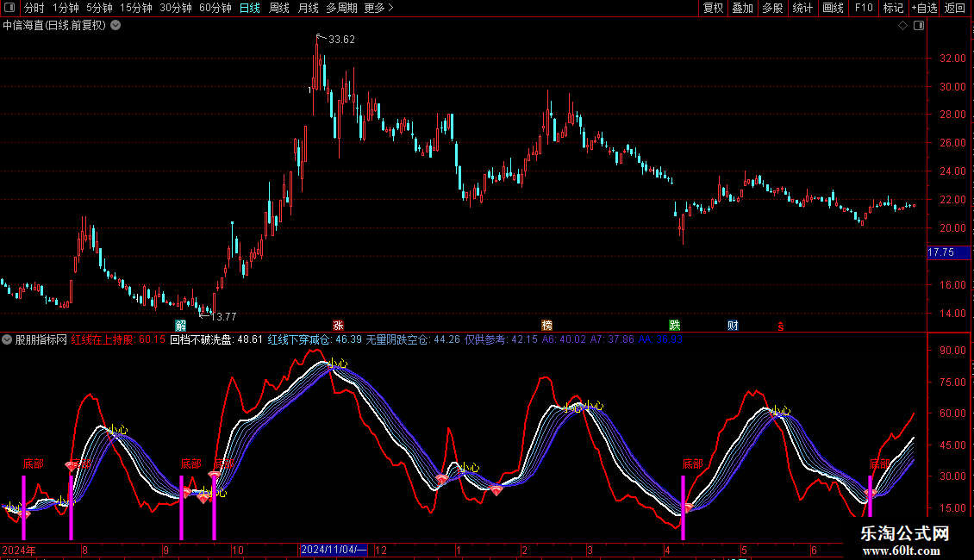This screenshot has height=560, width=974.
Task: Toggle the right side panel icon
Action: pyautogui.click(x=919, y=26)
